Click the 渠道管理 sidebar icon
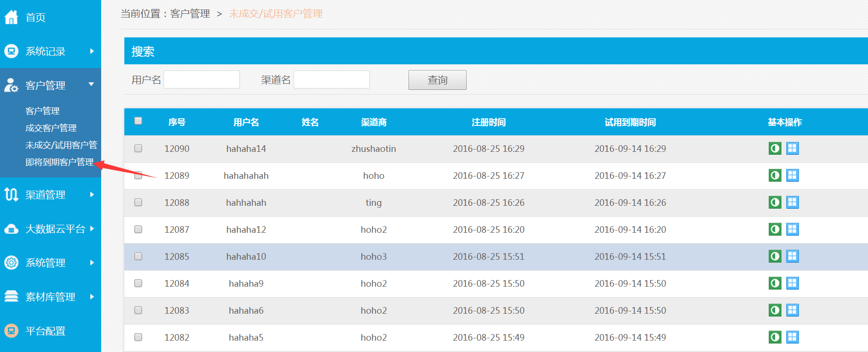Viewport: 868px width, 352px height. [x=11, y=194]
